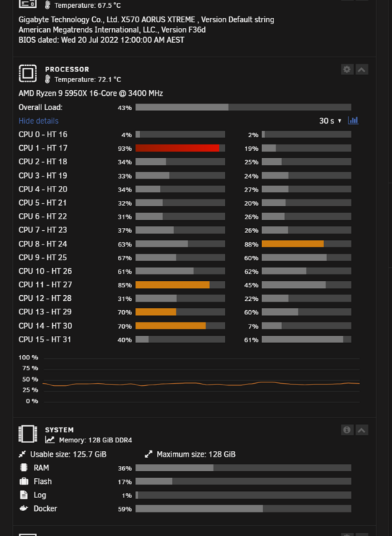This screenshot has height=536, width=392.
Task: Click the Log document icon
Action: point(24,495)
